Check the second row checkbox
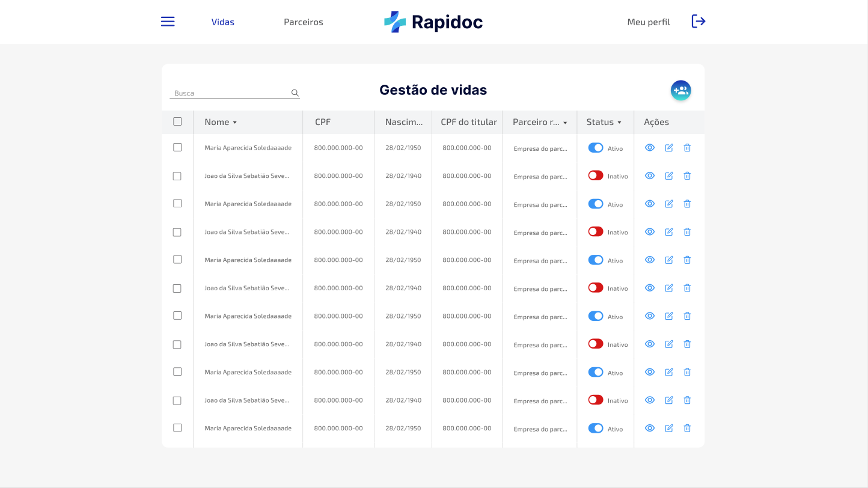The height and width of the screenshot is (488, 868). [x=177, y=176]
